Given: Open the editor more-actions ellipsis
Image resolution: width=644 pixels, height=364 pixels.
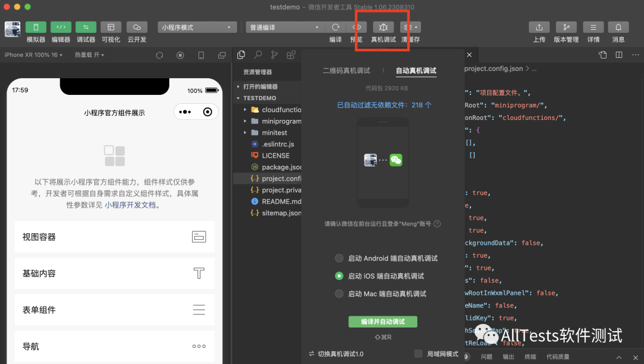Looking at the screenshot, I should click(x=636, y=55).
